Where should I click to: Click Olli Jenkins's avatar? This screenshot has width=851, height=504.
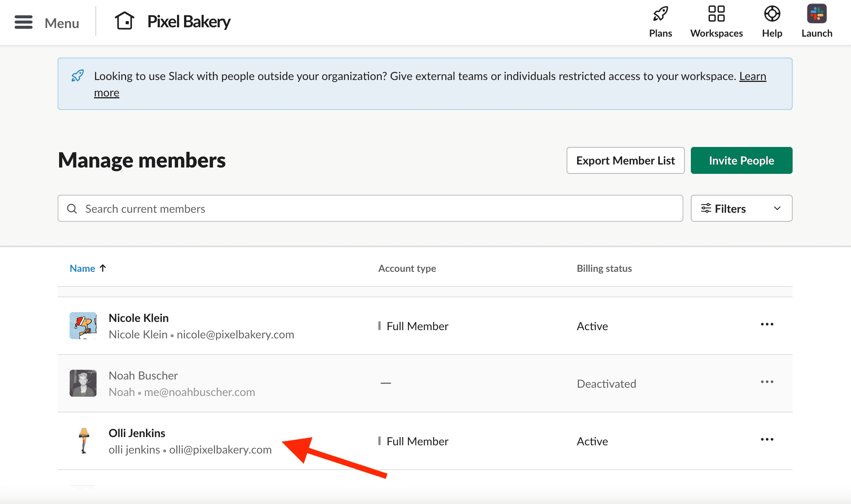click(83, 441)
